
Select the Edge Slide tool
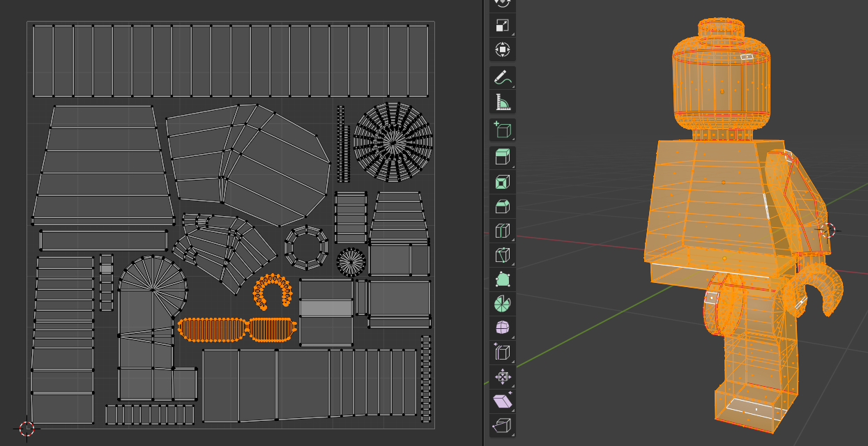(503, 352)
